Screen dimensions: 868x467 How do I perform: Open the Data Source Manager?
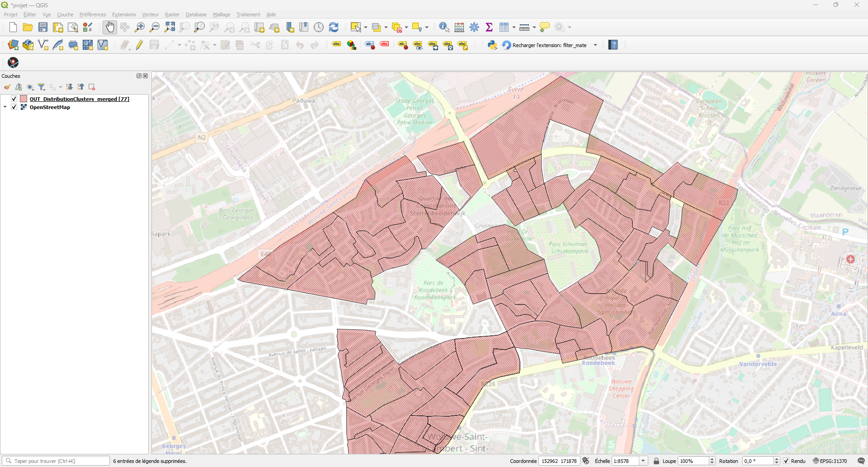(x=13, y=45)
